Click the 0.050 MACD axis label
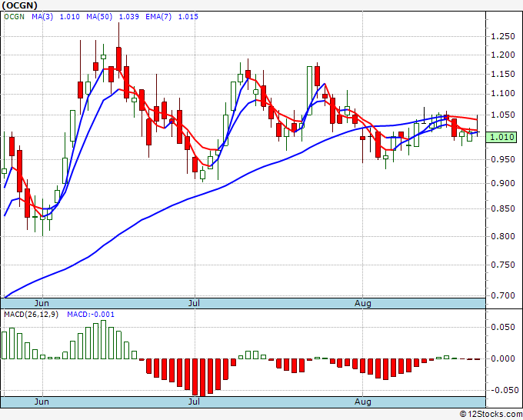The width and height of the screenshot is (523, 420). tap(503, 327)
